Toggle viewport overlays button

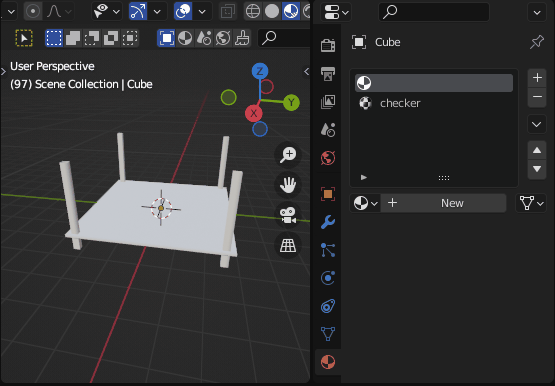coord(183,11)
